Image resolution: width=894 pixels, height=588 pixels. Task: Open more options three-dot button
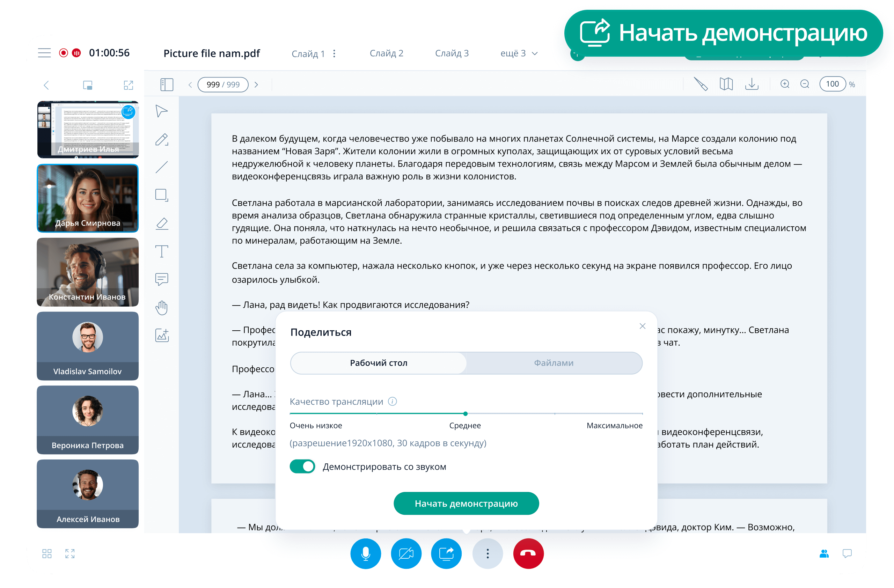click(x=488, y=553)
